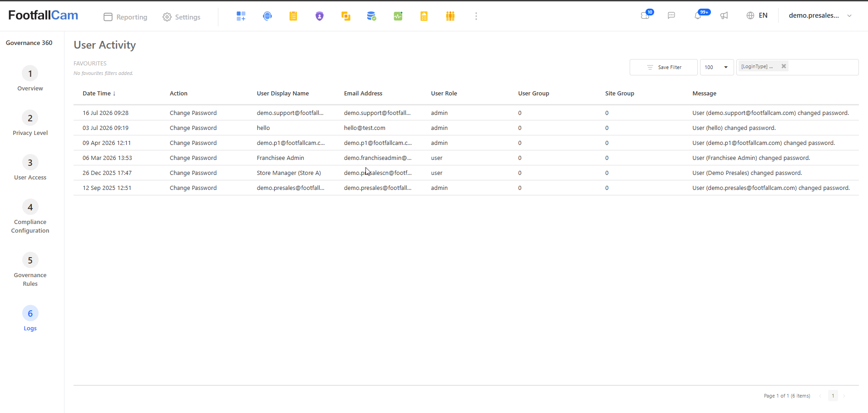This screenshot has height=413, width=868.
Task: Click the Governance 360 sidebar title
Action: (29, 43)
